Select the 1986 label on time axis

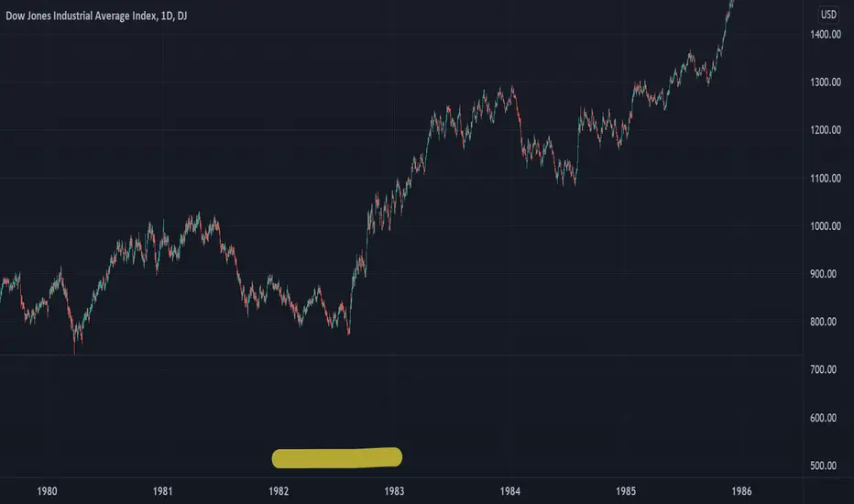click(741, 491)
